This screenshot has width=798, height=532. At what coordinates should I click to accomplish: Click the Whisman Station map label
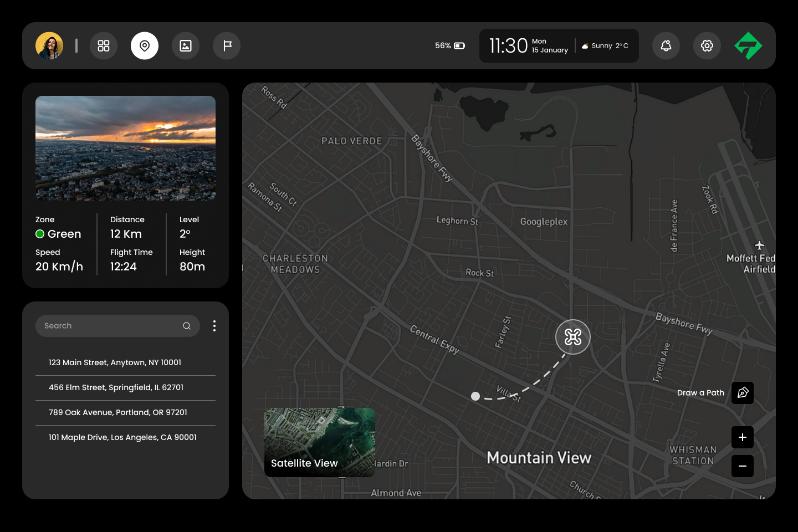coord(693,455)
